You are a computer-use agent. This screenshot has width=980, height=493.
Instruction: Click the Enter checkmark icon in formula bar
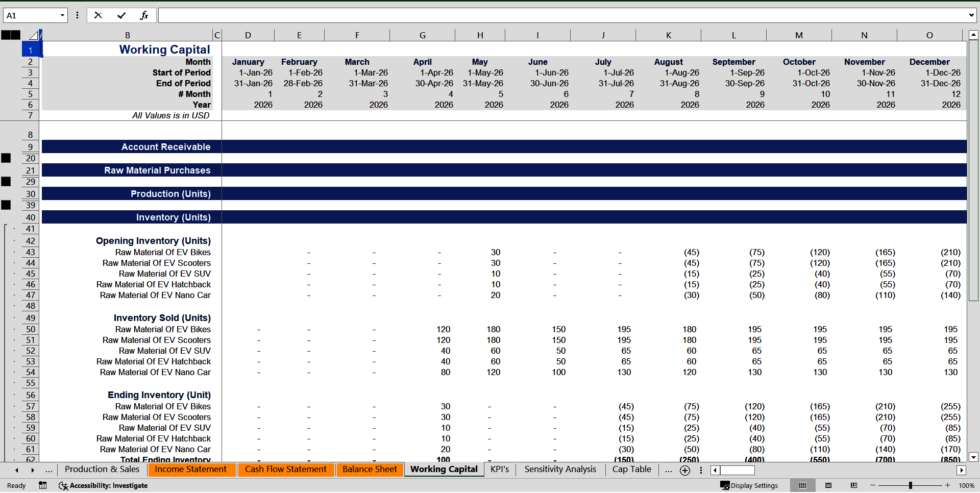coord(121,15)
